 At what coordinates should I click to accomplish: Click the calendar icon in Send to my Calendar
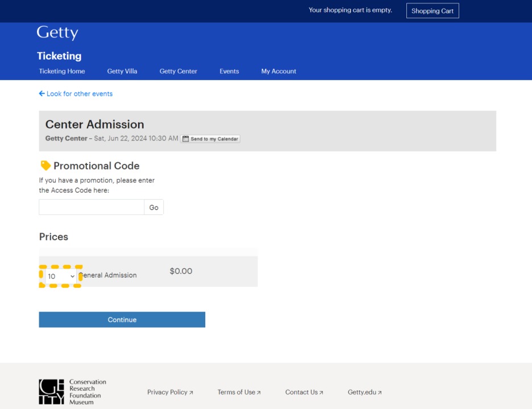coord(186,139)
